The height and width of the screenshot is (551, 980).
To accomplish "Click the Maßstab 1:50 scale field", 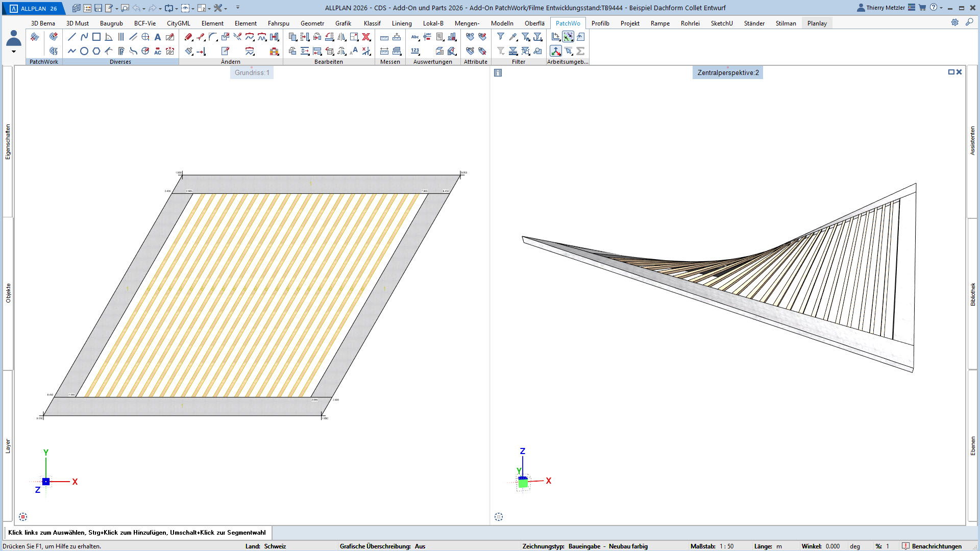I will [x=726, y=546].
